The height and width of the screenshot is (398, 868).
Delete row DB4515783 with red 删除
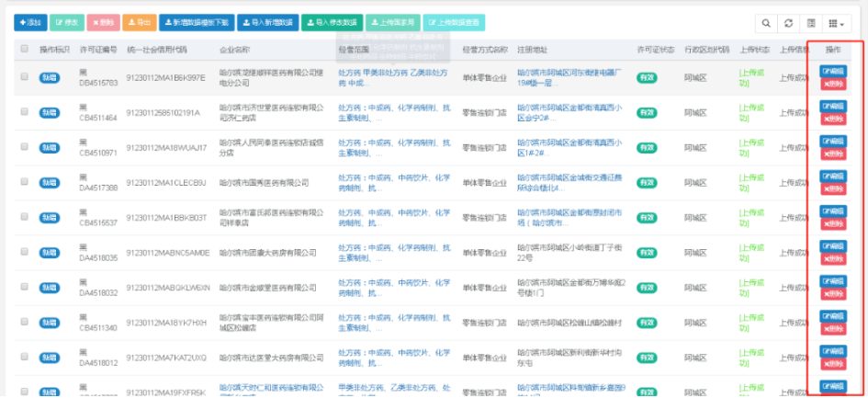(x=833, y=84)
